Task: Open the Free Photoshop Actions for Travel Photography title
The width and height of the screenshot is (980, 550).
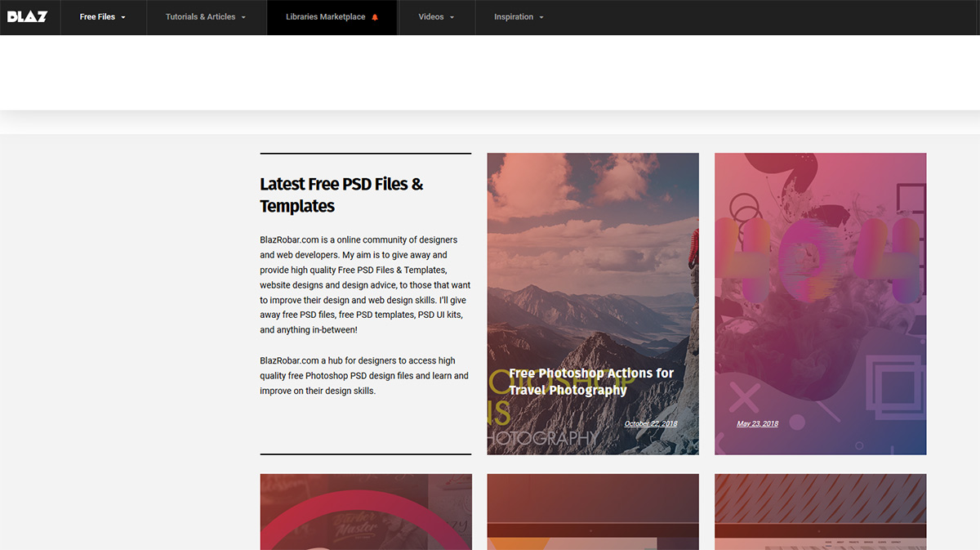Action: 591,382
